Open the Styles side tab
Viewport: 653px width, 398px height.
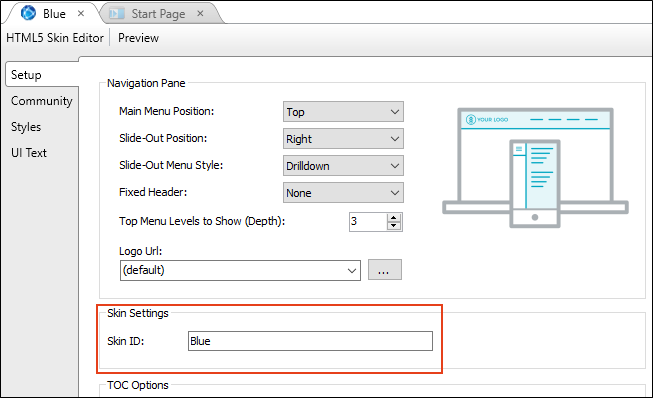click(26, 127)
